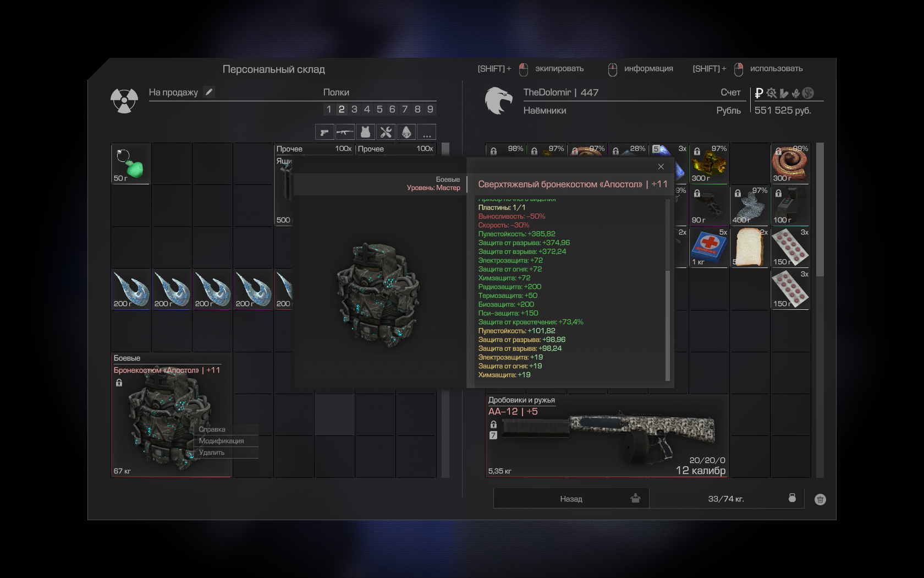924x578 pixels.
Task: Click the «Назад» back button
Action: pyautogui.click(x=571, y=499)
